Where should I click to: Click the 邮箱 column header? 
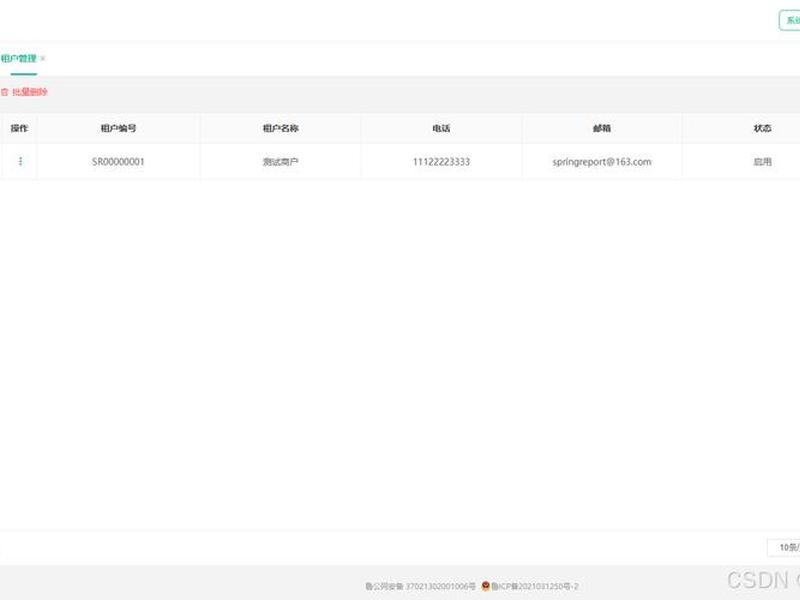602,128
